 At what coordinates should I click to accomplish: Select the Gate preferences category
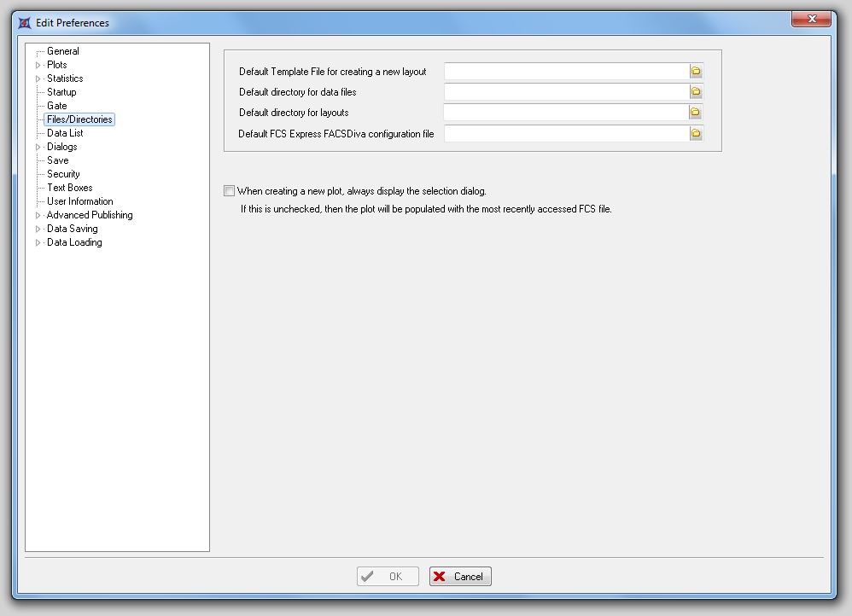pos(56,106)
